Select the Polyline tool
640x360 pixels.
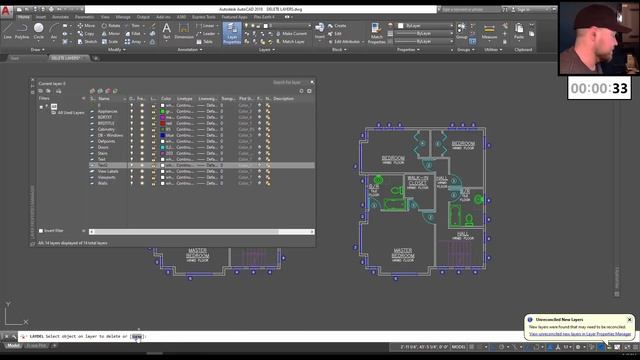(x=22, y=31)
